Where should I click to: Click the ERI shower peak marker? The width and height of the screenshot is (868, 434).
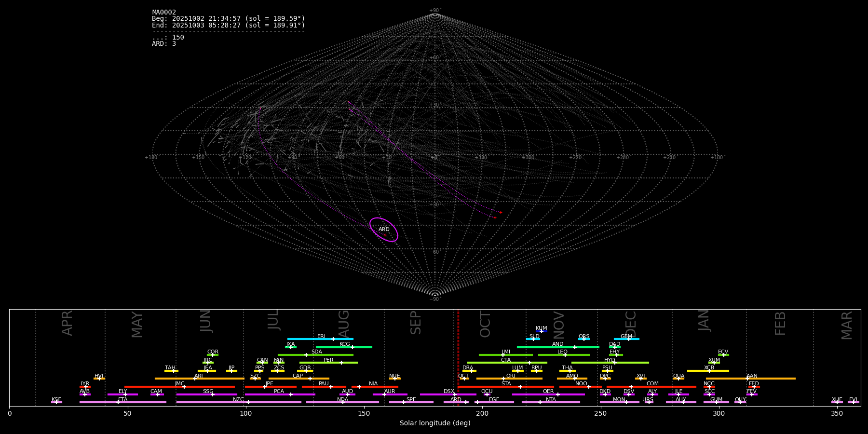click(x=333, y=339)
